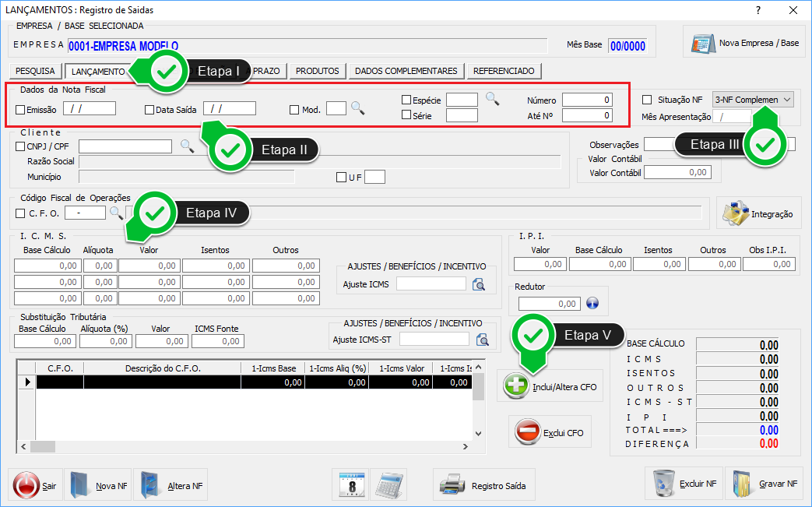
Task: Expand the Situação NF dropdown
Action: tap(787, 100)
